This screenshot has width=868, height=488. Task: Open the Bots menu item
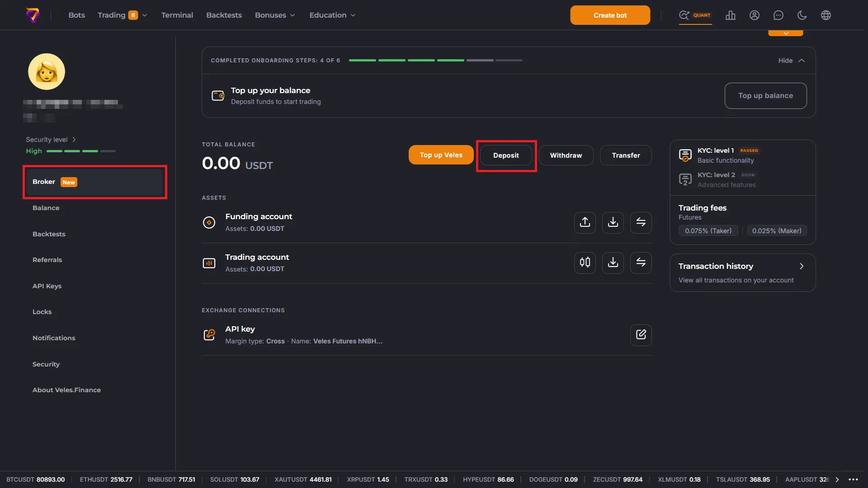[x=77, y=15]
